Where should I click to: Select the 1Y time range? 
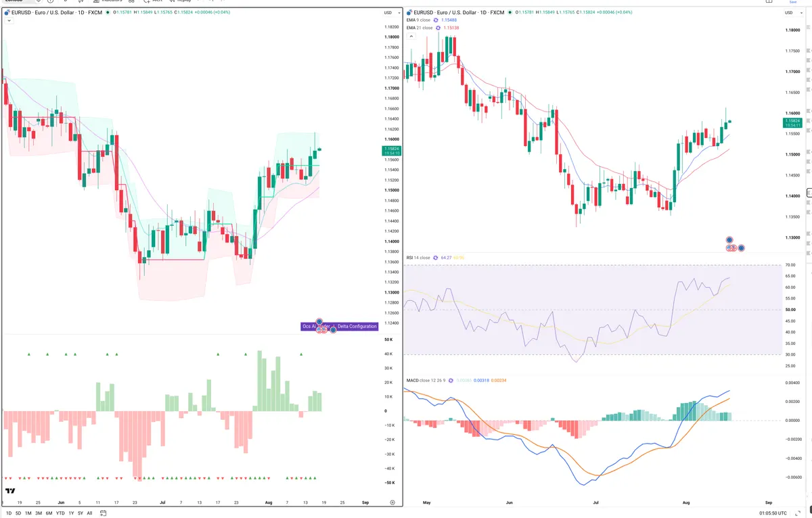71,513
